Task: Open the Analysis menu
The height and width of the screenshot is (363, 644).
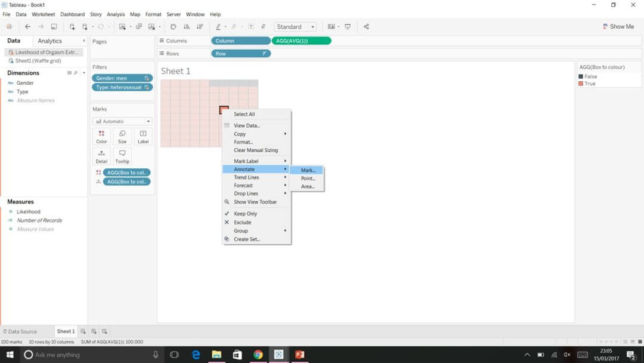Action: tap(115, 14)
